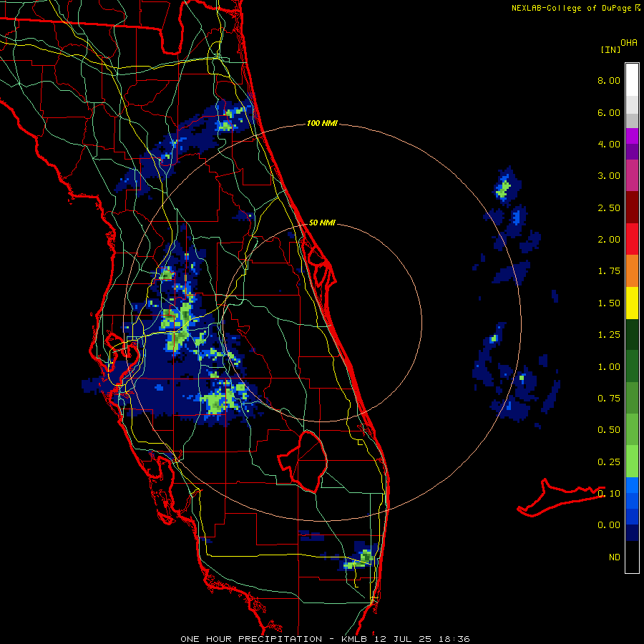The height and width of the screenshot is (644, 644).
Task: Pick the pink swatch beside 3.00
Action: [x=632, y=175]
